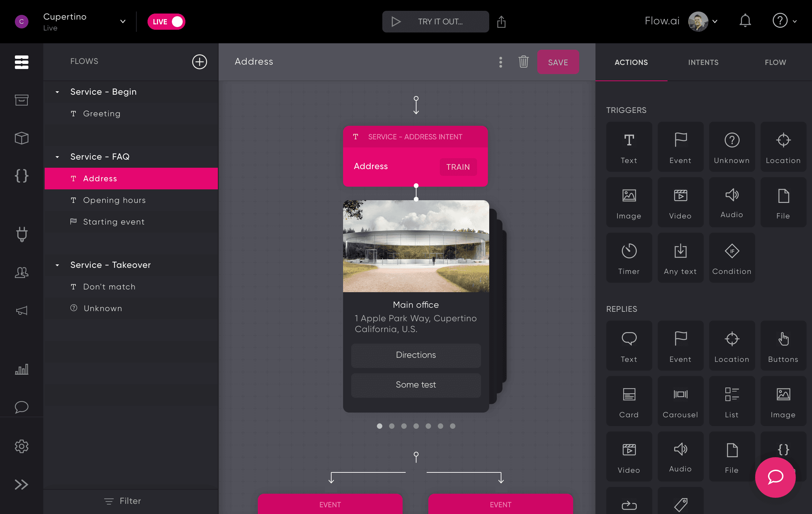
Task: Select the Audio trigger
Action: coord(732,202)
